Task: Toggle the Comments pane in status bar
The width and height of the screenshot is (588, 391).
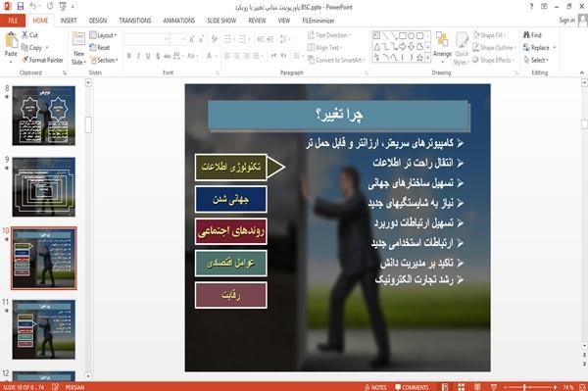Action: coord(412,387)
